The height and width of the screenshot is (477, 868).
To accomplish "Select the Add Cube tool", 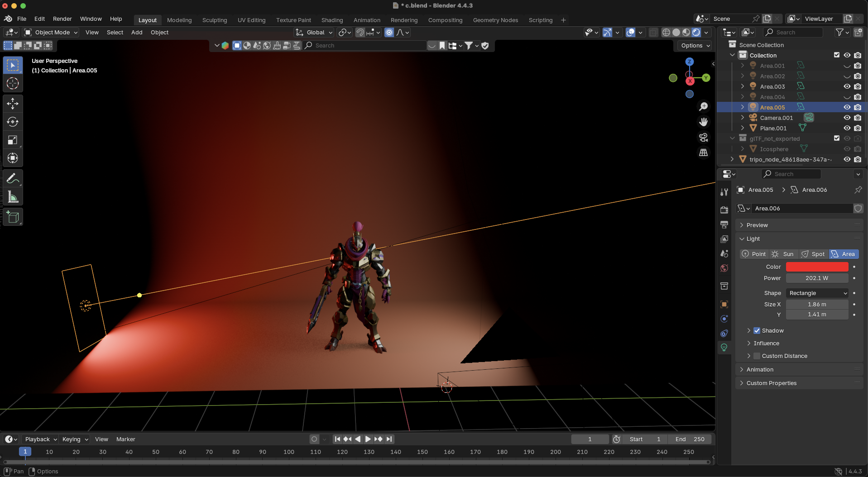I will (13, 217).
